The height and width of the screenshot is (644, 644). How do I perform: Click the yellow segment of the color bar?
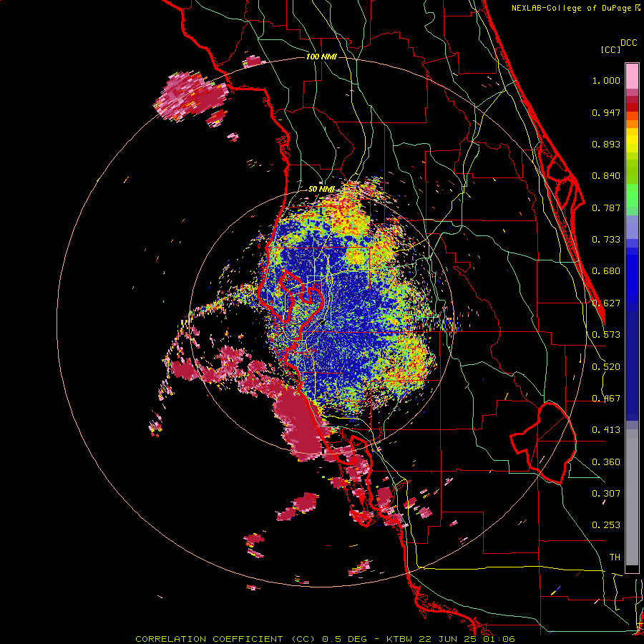click(632, 140)
